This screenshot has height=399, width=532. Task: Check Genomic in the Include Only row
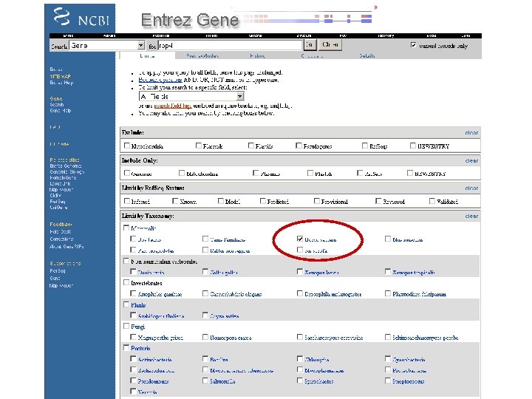(x=127, y=173)
